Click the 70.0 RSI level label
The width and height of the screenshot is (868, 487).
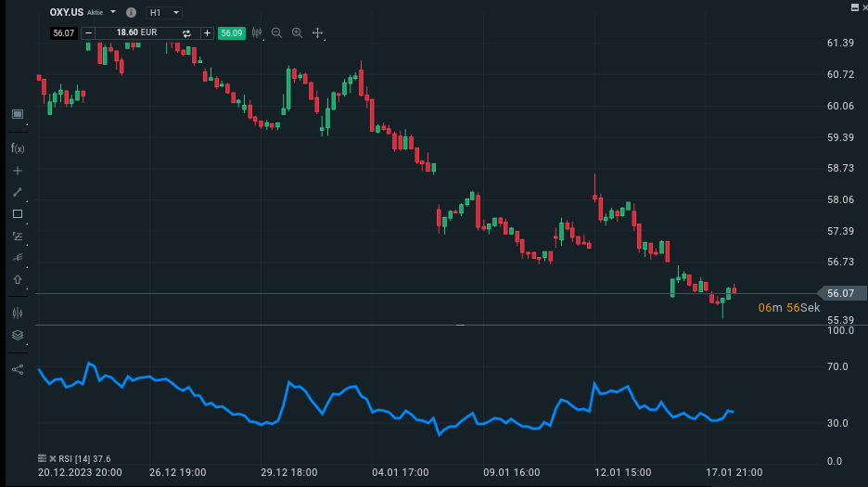click(x=837, y=366)
